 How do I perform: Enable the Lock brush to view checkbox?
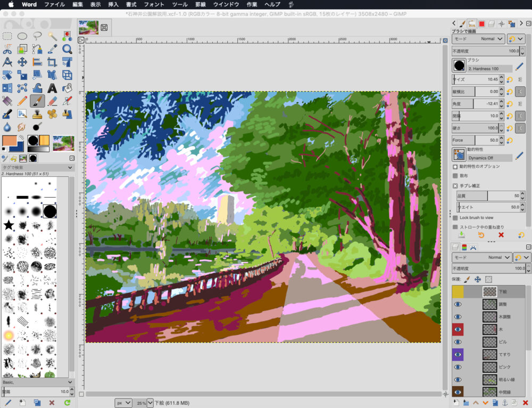pos(455,218)
